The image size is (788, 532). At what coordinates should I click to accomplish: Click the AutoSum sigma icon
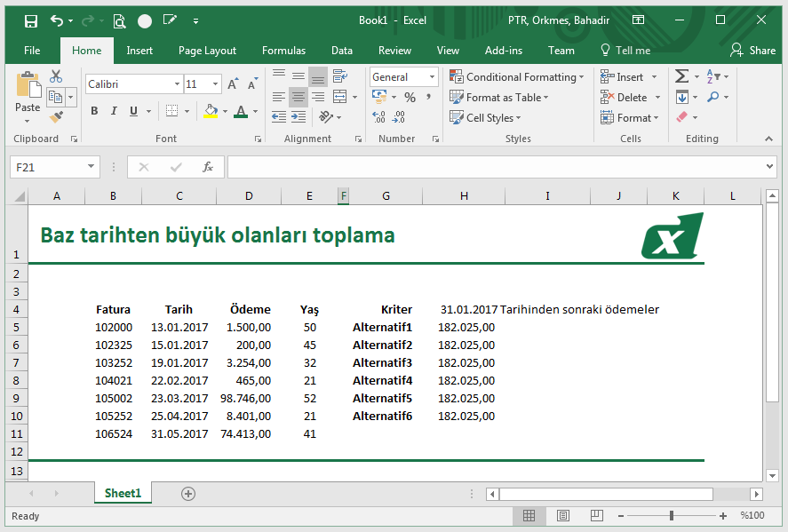[x=681, y=76]
